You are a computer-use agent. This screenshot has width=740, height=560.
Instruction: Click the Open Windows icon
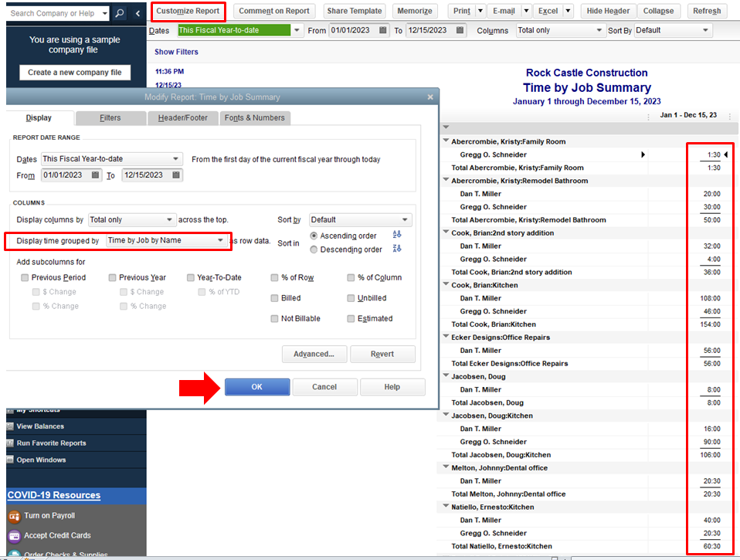(10, 460)
